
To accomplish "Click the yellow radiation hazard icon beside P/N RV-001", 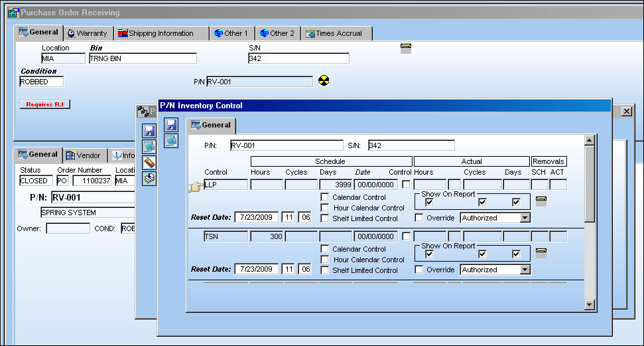I will pyautogui.click(x=324, y=80).
